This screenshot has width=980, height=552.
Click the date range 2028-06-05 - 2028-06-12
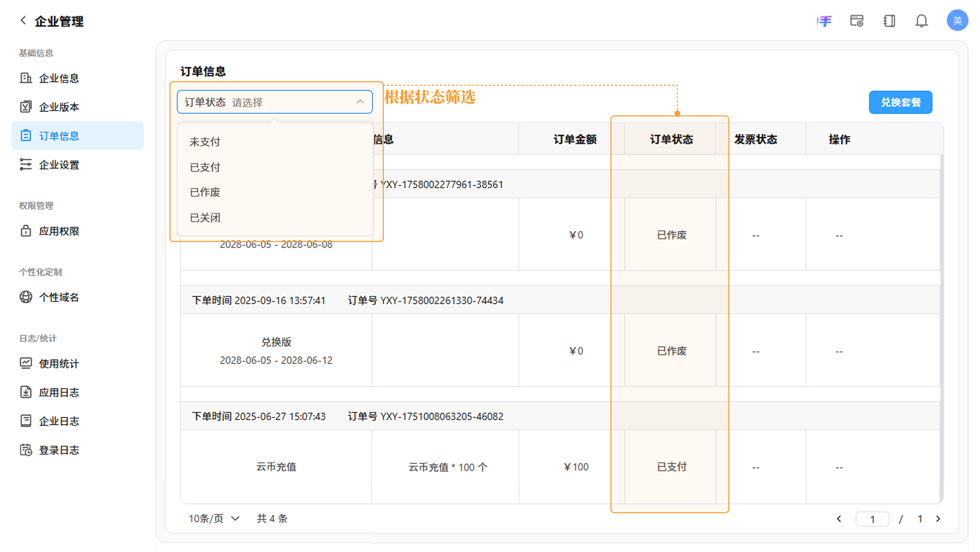(x=276, y=360)
